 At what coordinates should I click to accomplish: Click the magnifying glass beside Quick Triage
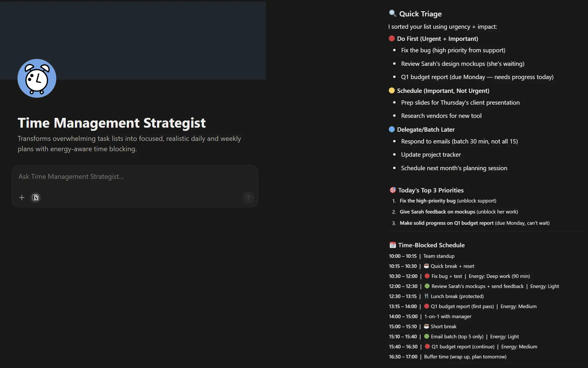tap(392, 13)
